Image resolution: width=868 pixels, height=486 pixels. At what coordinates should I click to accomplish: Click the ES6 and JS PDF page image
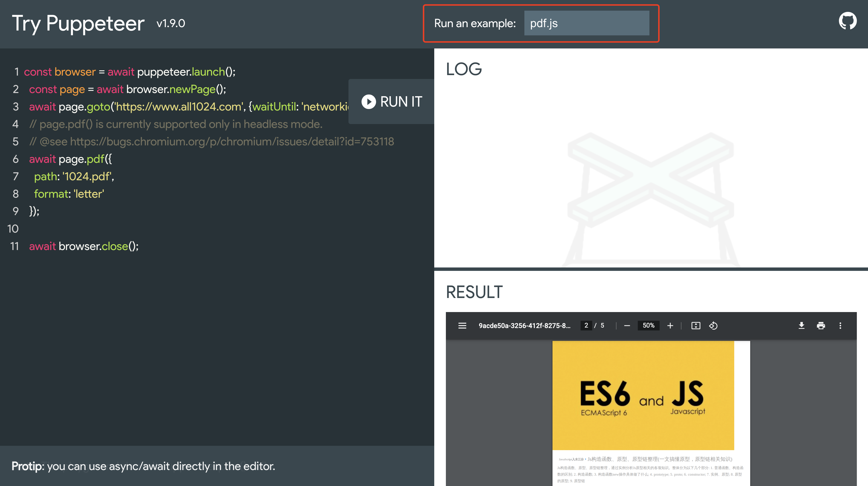coord(643,395)
